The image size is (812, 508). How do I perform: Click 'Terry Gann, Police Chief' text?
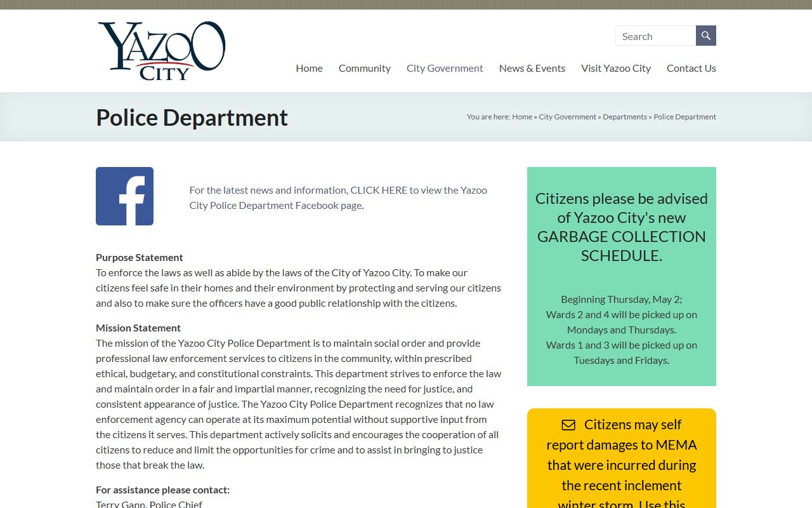(149, 504)
